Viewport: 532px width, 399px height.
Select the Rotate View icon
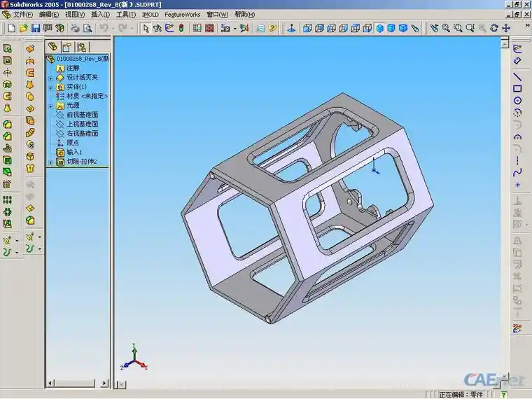point(494,28)
